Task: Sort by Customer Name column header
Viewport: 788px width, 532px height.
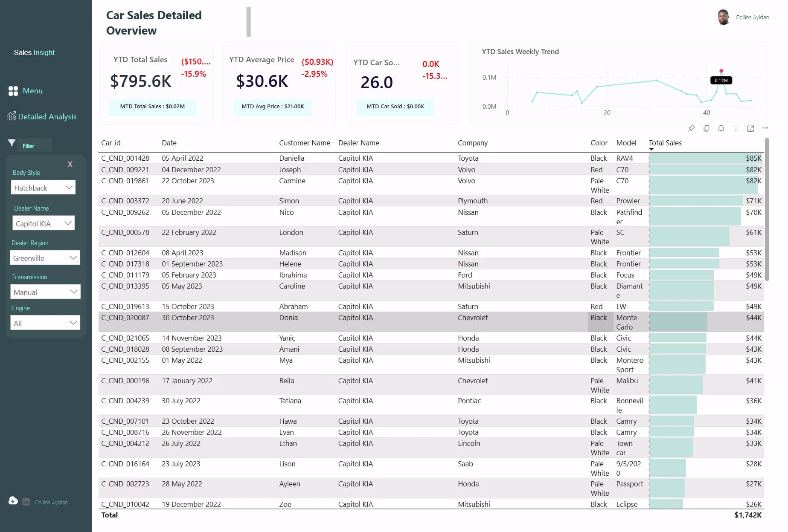Action: [305, 143]
